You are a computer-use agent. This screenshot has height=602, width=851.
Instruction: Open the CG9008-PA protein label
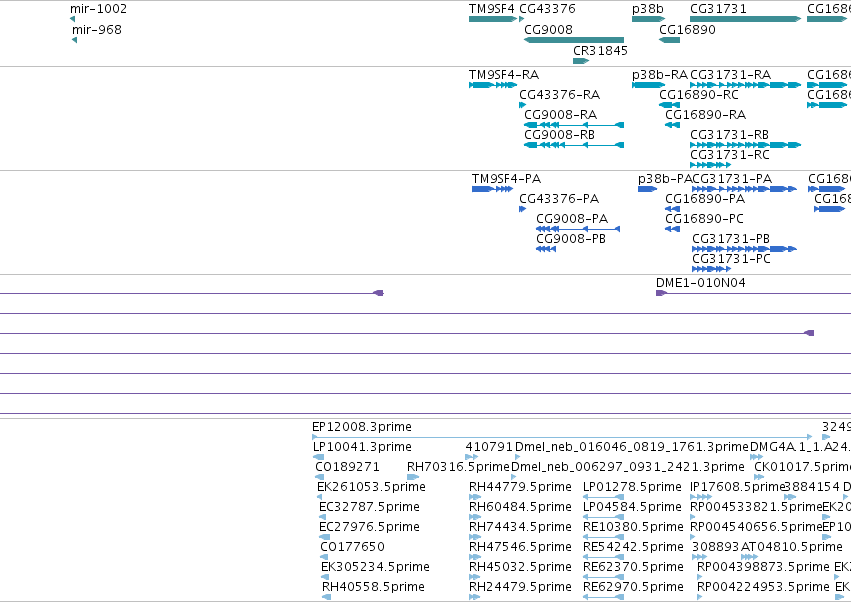572,218
